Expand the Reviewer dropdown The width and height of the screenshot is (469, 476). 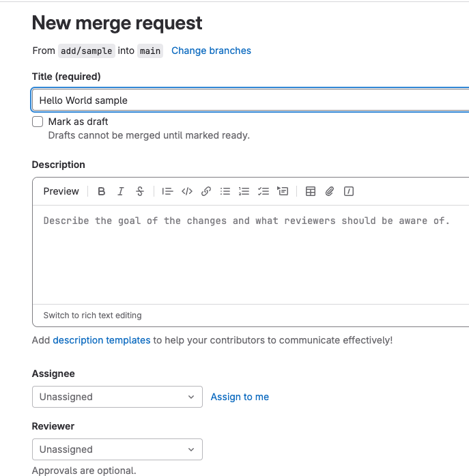117,449
